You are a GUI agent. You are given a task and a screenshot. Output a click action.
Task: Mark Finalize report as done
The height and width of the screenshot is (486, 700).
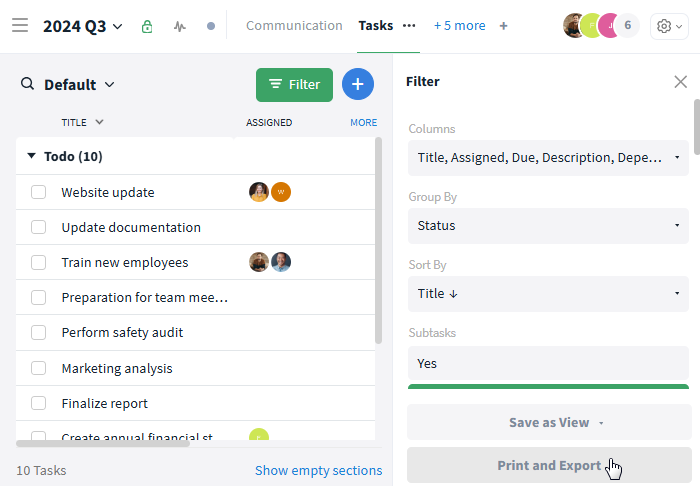39,404
